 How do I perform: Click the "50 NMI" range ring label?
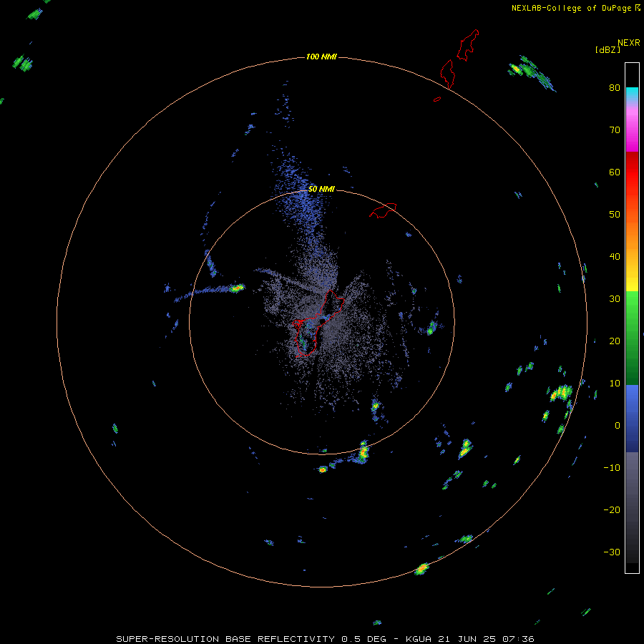point(321,190)
